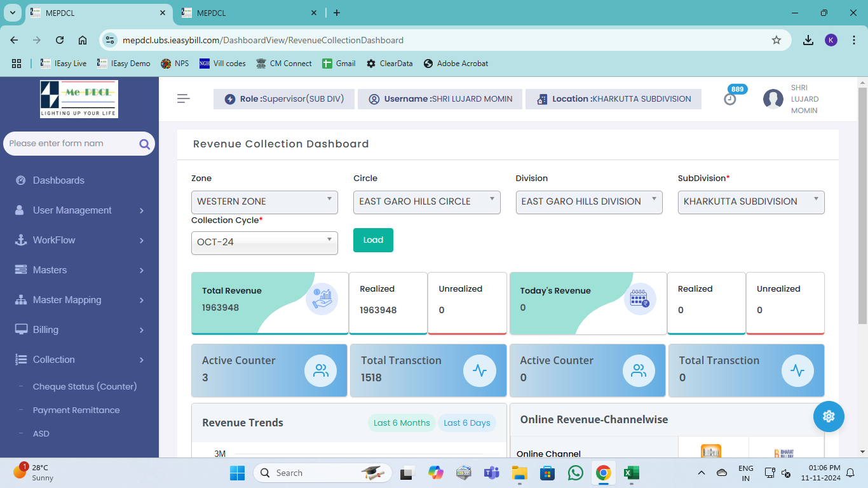Viewport: 868px width, 488px height.
Task: Click the Me-PDCL logo in sidebar
Action: click(79, 98)
